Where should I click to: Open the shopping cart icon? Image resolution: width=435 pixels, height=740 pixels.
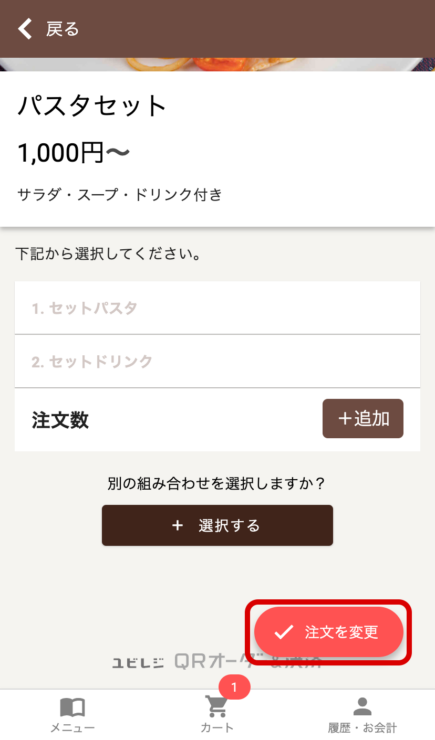click(x=217, y=706)
